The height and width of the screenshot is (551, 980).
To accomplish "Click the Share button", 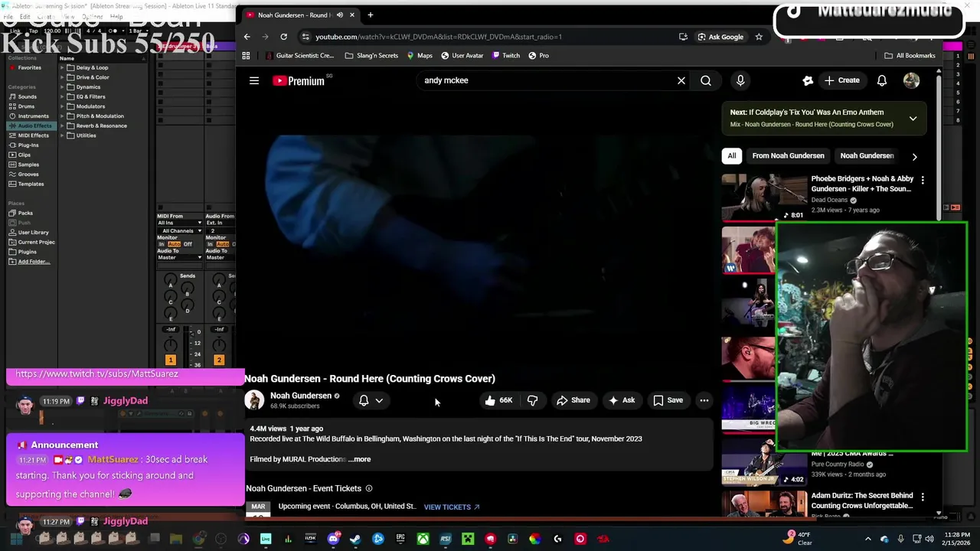I will (x=573, y=400).
